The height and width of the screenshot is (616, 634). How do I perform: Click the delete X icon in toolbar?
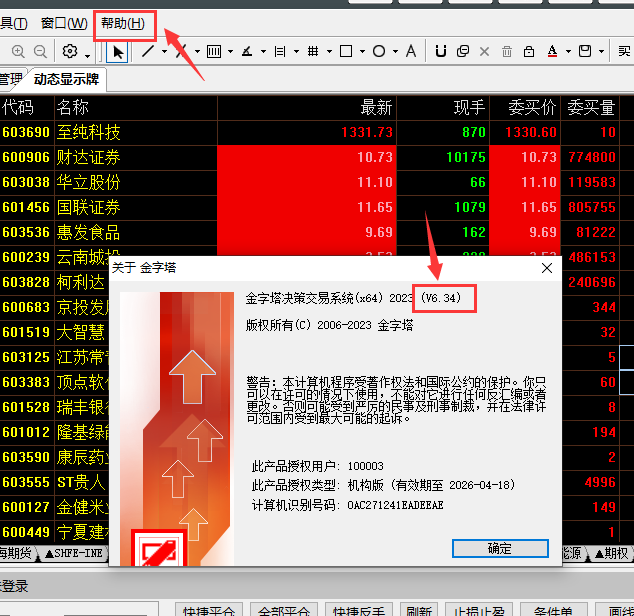click(x=484, y=52)
